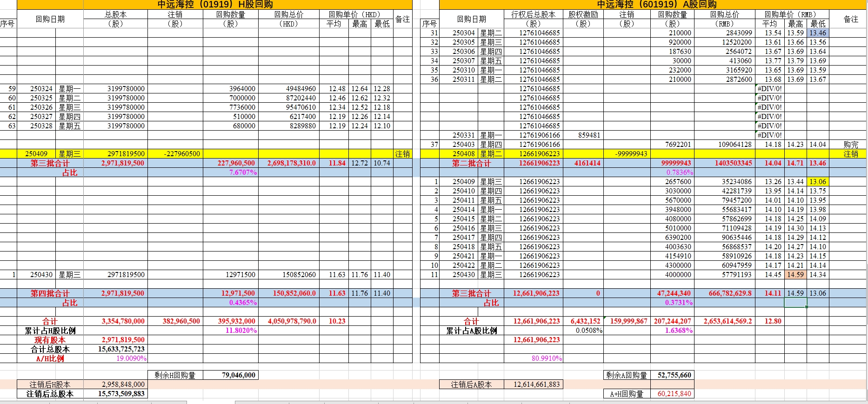Select the total repurchased 395,932,000 cell
This screenshot has height=404, width=868.
tap(231, 321)
